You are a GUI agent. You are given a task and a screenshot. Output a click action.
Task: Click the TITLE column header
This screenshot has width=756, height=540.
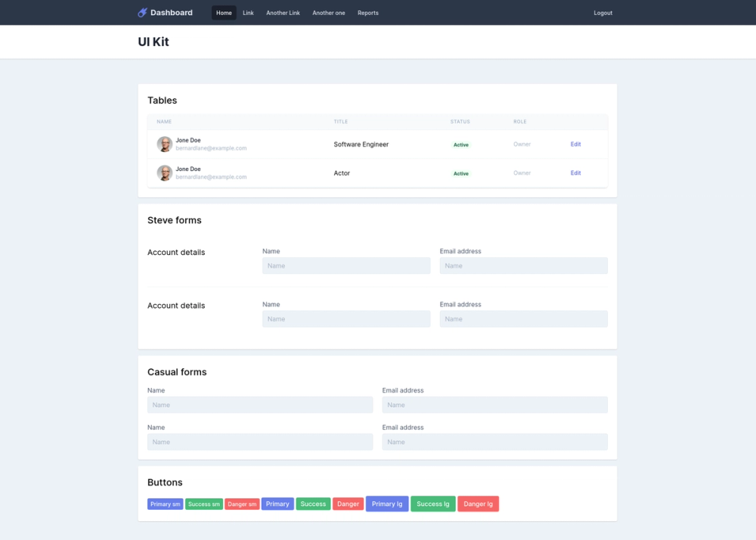coord(341,122)
